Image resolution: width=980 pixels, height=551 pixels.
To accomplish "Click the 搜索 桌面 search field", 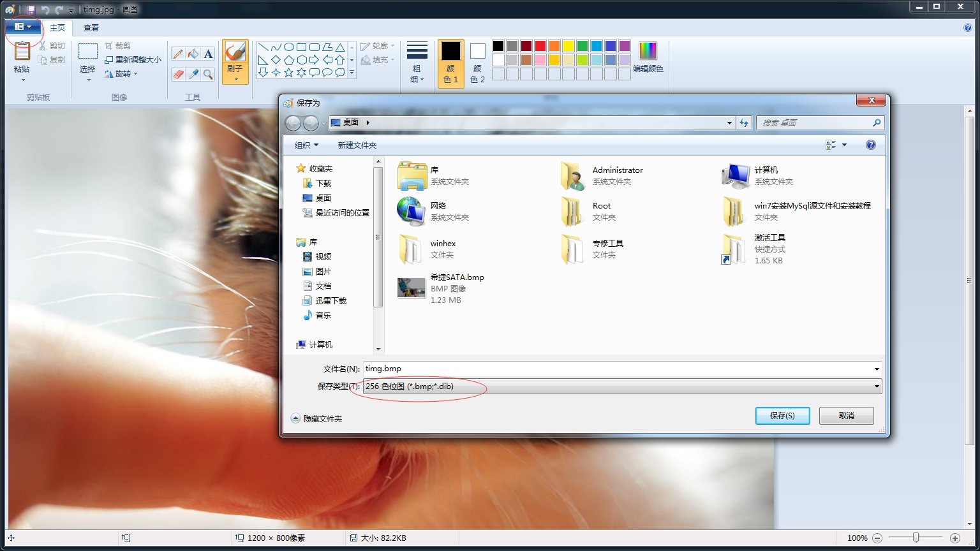I will point(814,123).
